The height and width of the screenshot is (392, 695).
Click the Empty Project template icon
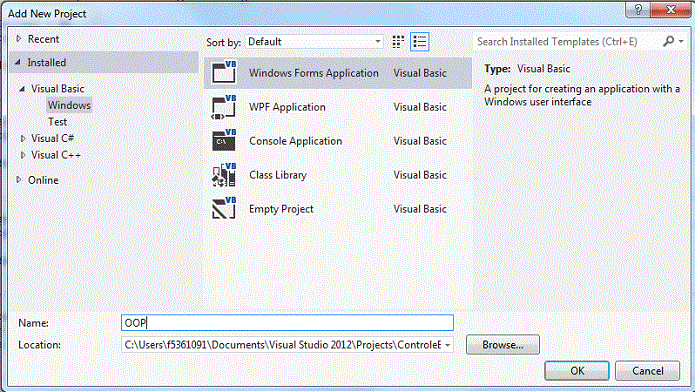point(224,208)
